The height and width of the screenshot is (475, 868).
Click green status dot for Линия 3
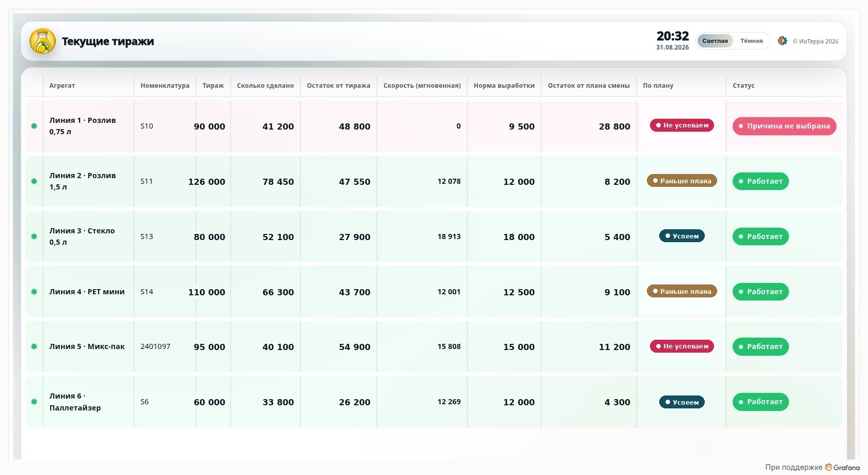(34, 236)
